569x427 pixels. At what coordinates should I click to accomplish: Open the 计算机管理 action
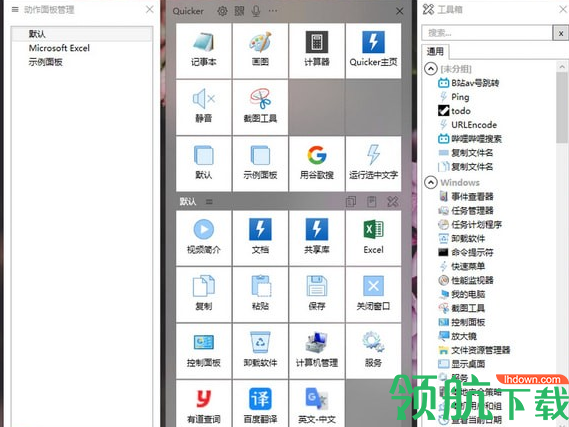317,352
